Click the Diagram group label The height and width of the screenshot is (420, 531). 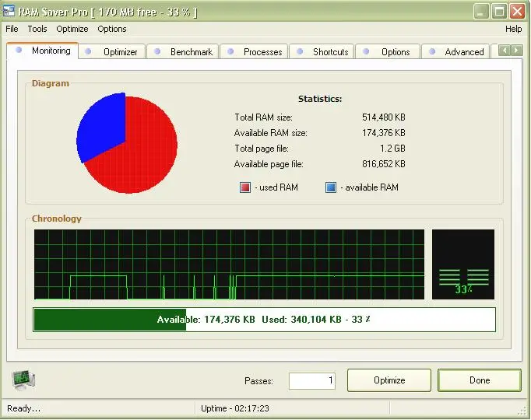tap(51, 83)
